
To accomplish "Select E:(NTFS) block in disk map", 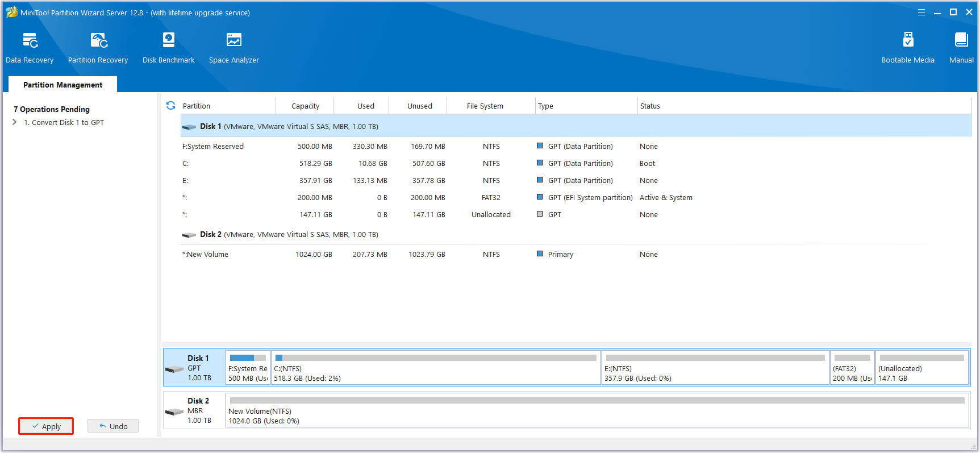I will (715, 368).
